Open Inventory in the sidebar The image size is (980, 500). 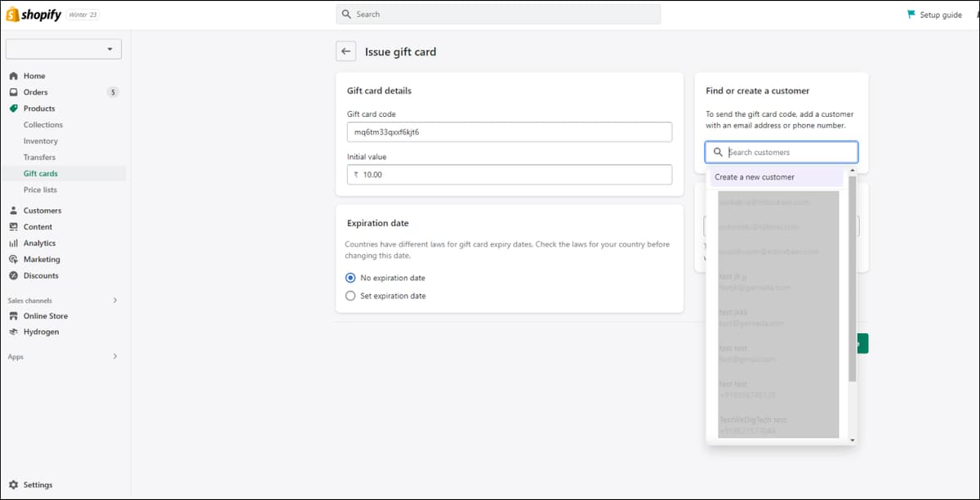41,141
